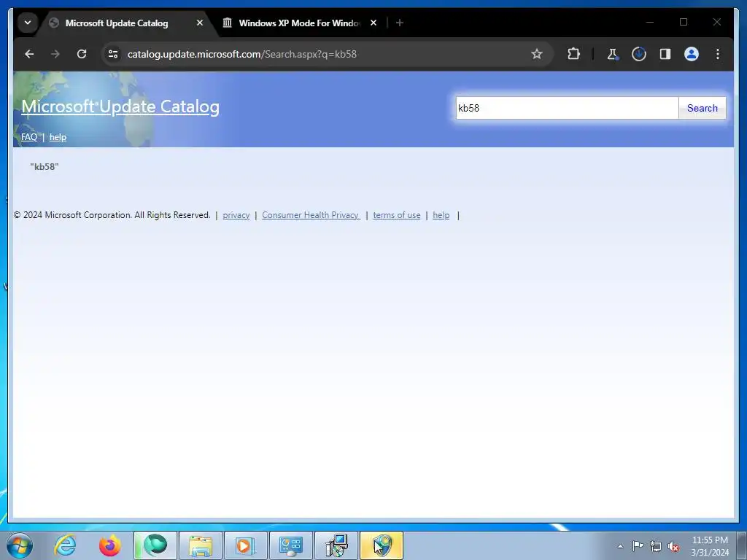Open Chrome Labs flask icon

(x=613, y=54)
